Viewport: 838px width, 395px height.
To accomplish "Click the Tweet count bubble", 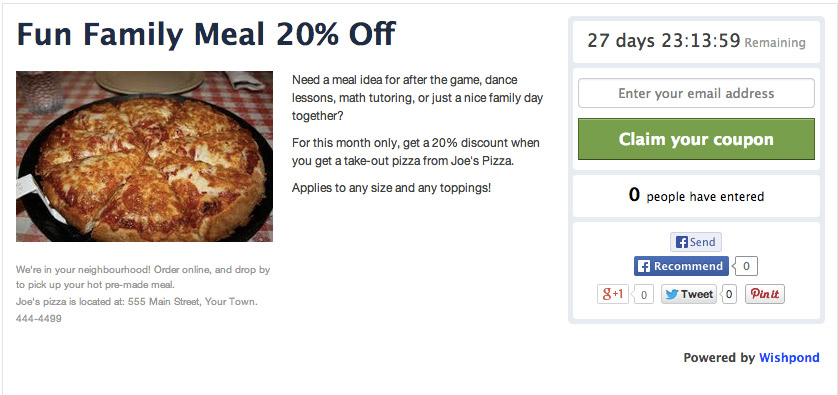I will point(728,295).
